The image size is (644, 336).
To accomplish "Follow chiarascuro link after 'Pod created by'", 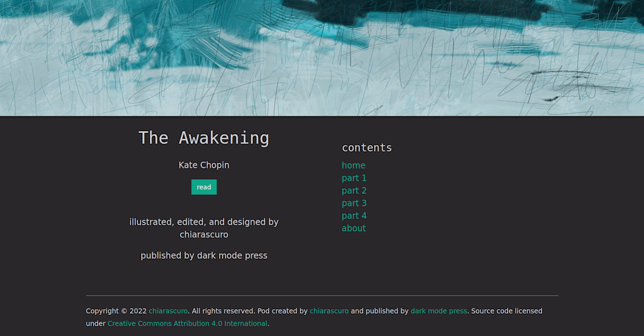I will coord(329,311).
